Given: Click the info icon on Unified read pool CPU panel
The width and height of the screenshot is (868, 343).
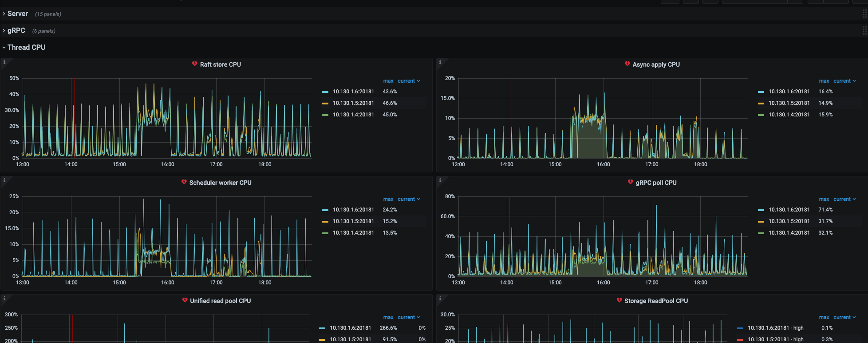Looking at the screenshot, I should point(4,299).
